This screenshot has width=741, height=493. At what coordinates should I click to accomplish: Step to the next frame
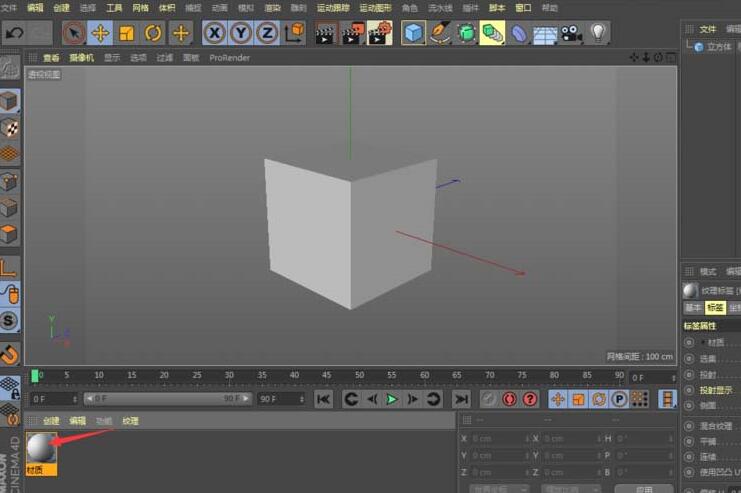point(413,399)
